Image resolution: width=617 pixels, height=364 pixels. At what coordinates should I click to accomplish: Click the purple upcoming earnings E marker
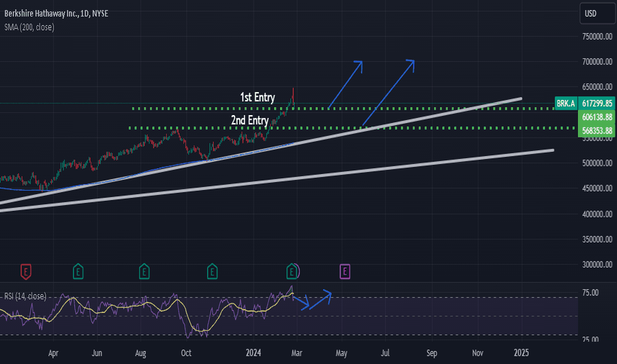[345, 271]
